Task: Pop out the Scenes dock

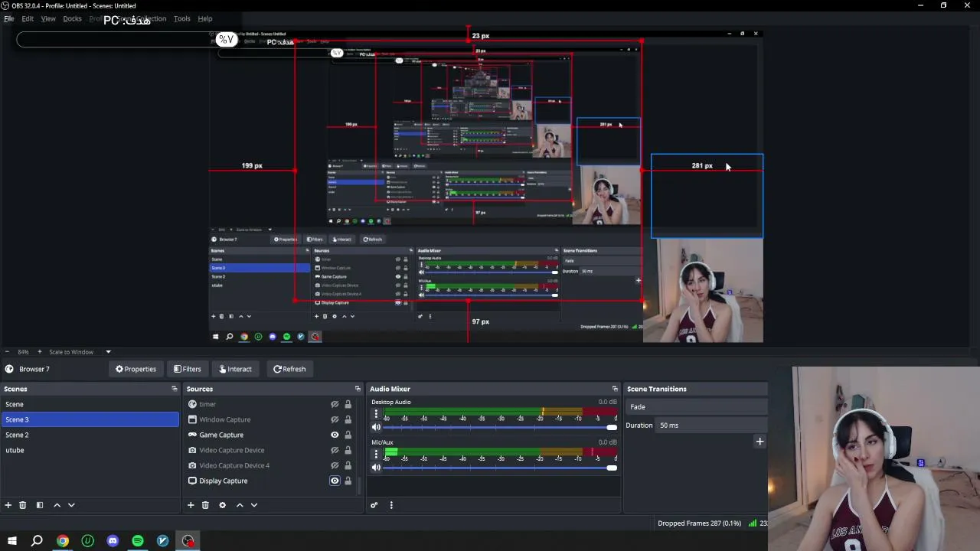Action: 175,389
